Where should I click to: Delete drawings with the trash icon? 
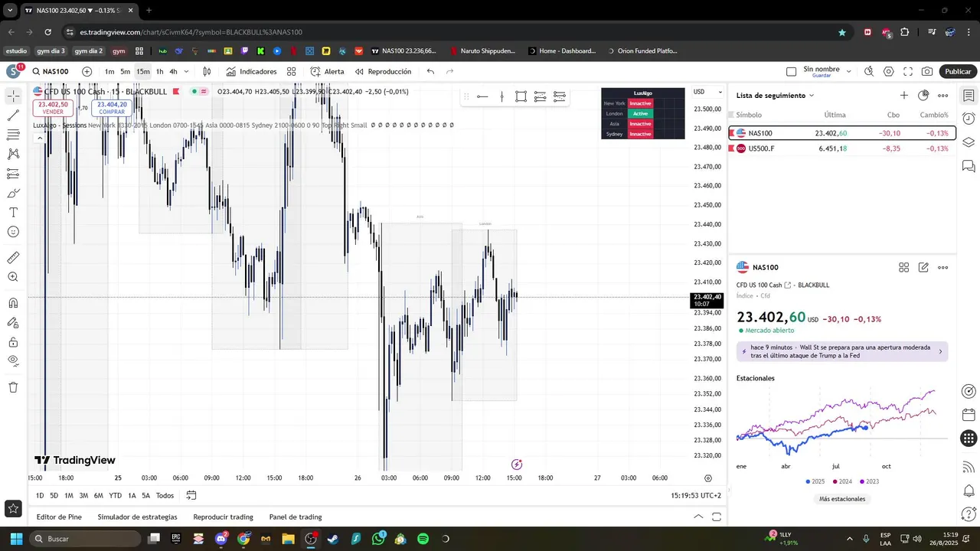coord(13,387)
